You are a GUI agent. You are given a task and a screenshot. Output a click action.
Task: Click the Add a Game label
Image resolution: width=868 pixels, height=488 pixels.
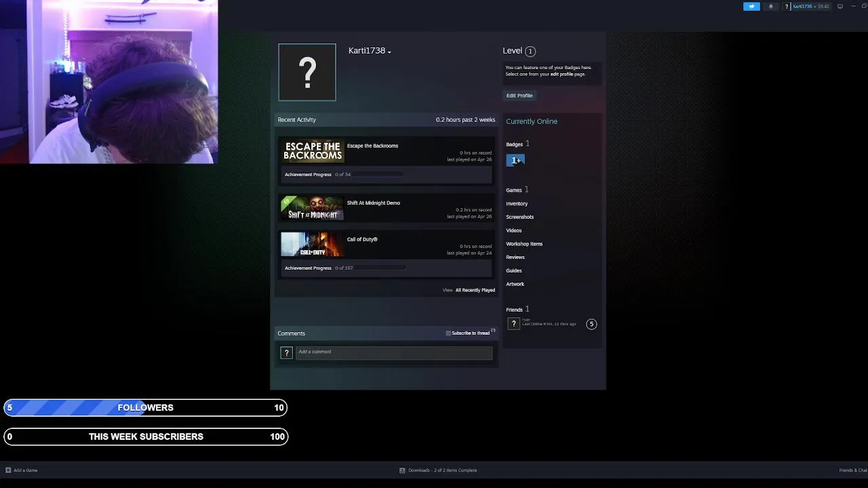pos(25,470)
